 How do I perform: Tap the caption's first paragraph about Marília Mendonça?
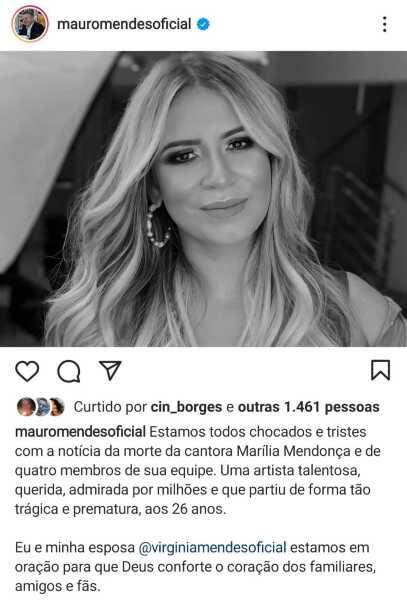point(198,470)
